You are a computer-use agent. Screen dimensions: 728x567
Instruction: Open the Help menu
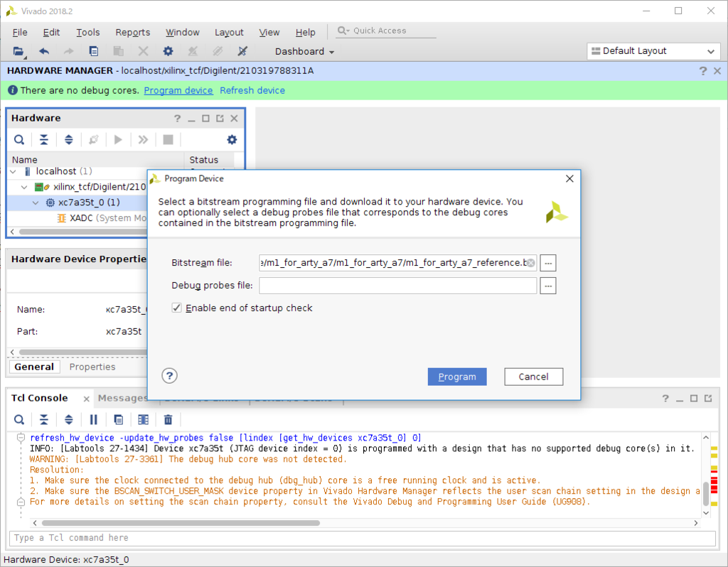(x=305, y=33)
